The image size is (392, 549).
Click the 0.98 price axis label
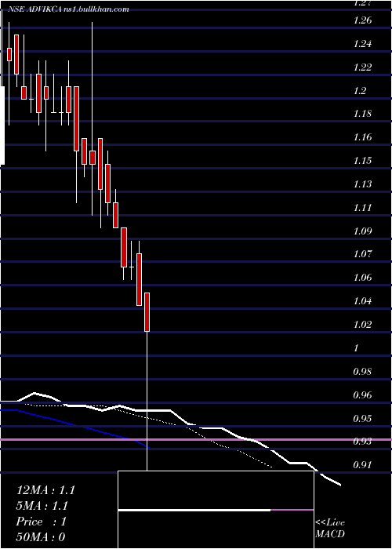(362, 371)
